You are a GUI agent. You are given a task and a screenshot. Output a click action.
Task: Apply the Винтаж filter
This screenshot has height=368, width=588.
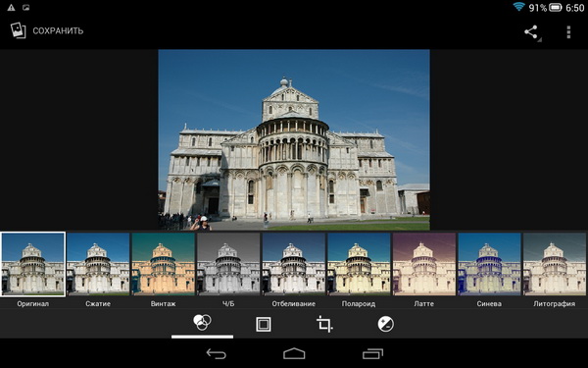163,264
